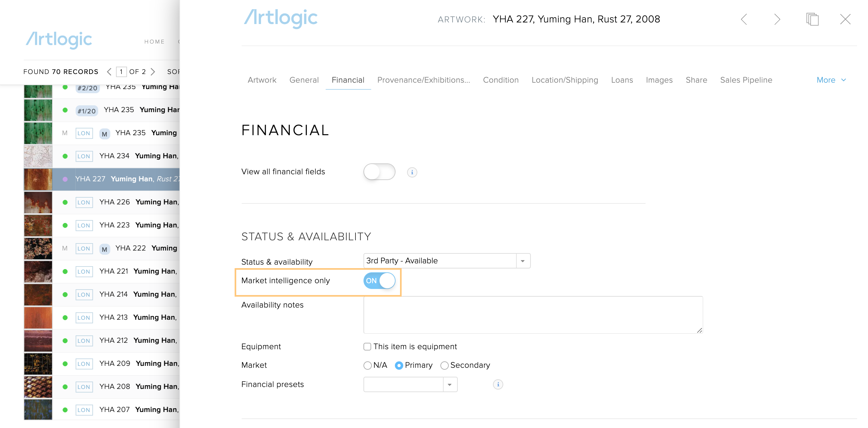The height and width of the screenshot is (428, 868).
Task: Close the artwork panel
Action: tap(845, 19)
